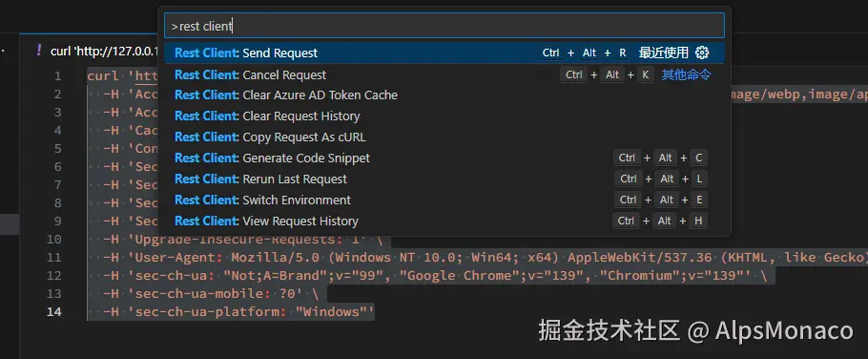Click line number 1 in the gutter
Viewport: 868px width, 359px height.
[x=57, y=76]
